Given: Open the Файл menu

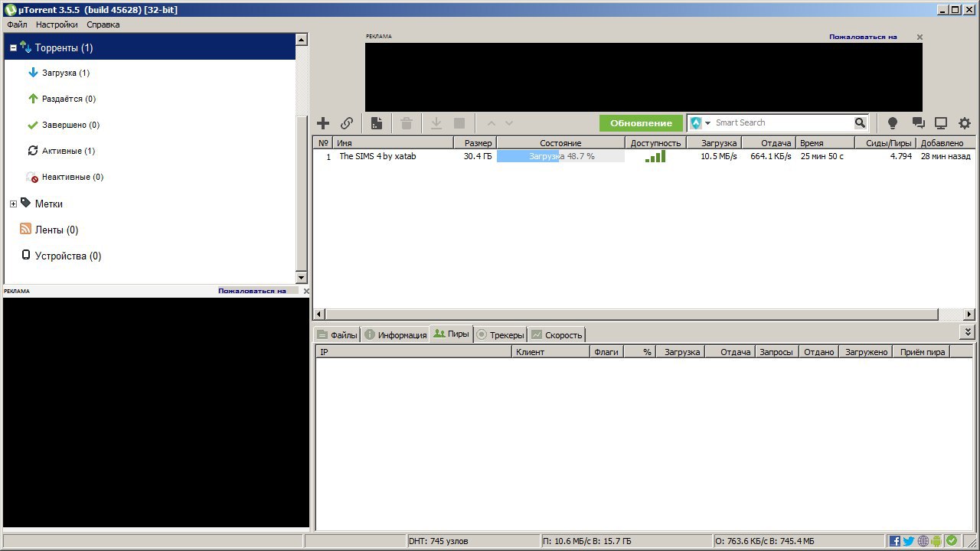Looking at the screenshot, I should tap(17, 24).
